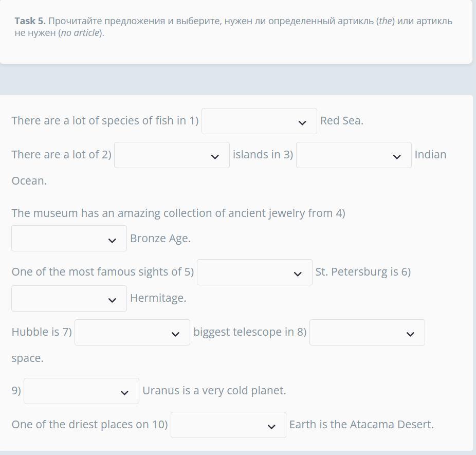Click the words Red Sea
Viewport: 476px width, 455px height.
(342, 121)
